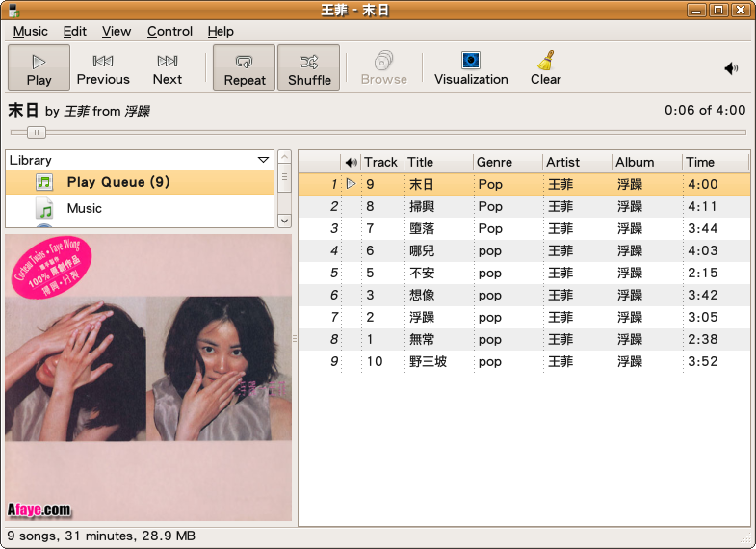Viewport: 756px width, 549px height.
Task: Click the now-playing speaker column header
Action: (x=352, y=162)
